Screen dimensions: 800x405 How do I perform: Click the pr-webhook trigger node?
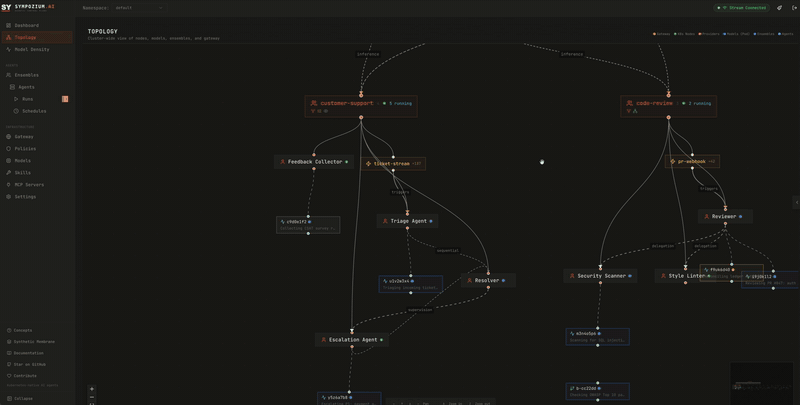coord(692,161)
